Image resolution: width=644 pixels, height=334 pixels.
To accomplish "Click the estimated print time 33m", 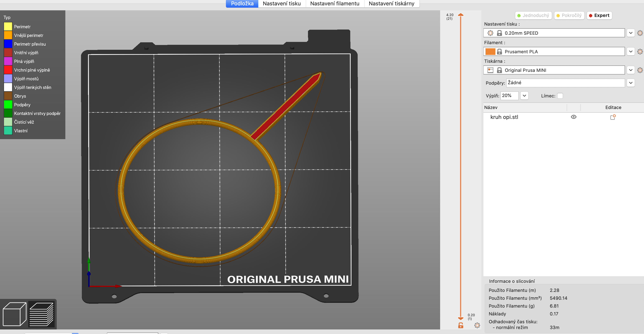I will click(x=554, y=327).
